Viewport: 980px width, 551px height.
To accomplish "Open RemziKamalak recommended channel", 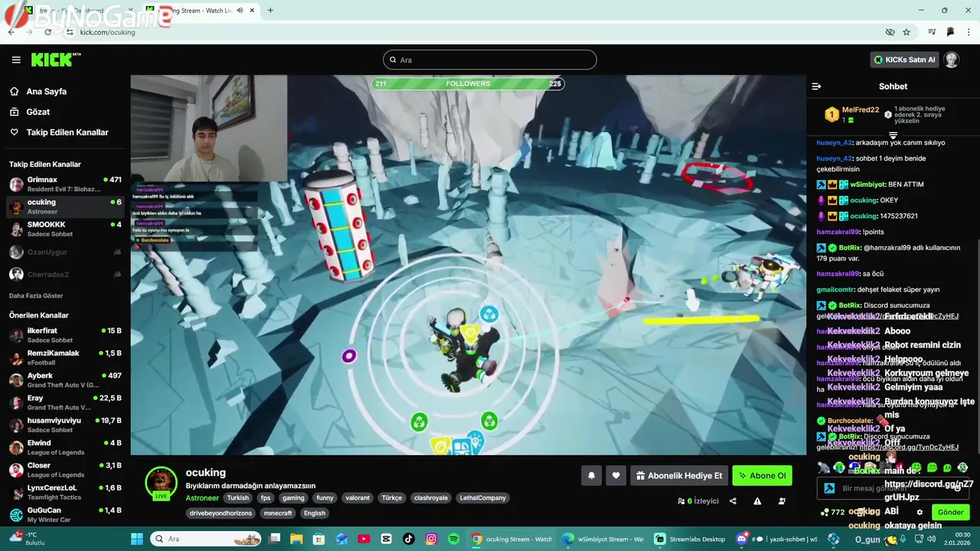I will pos(65,357).
